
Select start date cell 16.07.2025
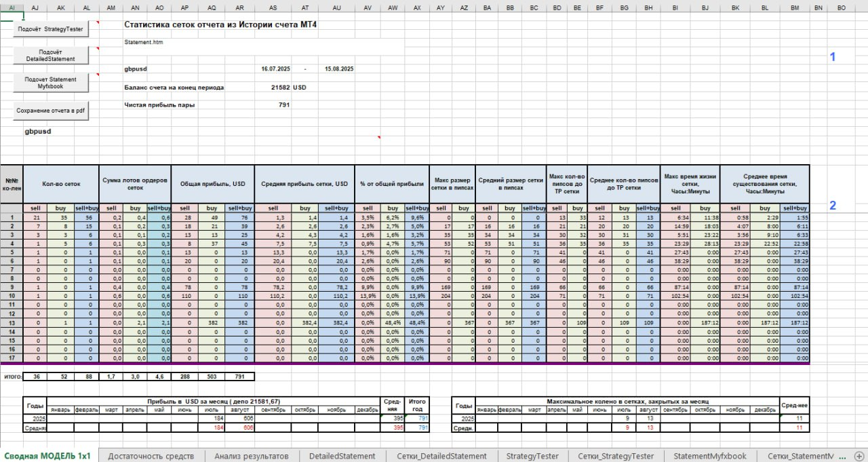275,69
